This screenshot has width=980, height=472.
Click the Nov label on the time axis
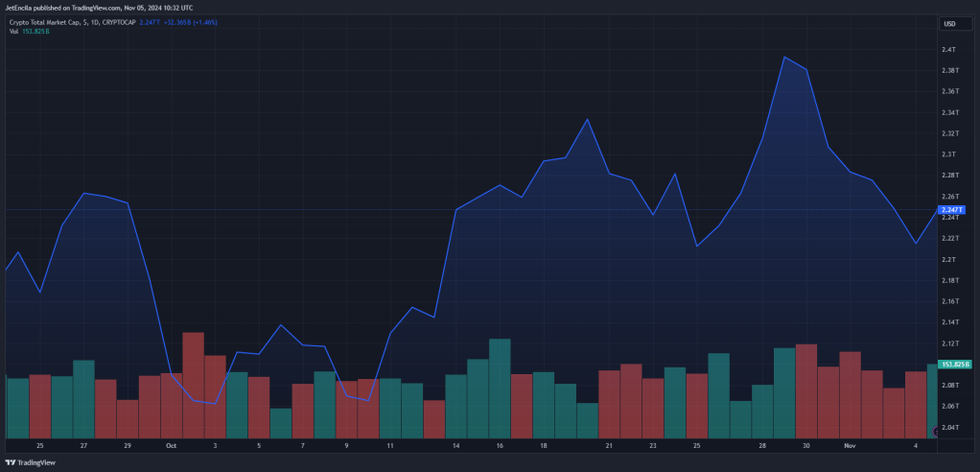[x=850, y=446]
